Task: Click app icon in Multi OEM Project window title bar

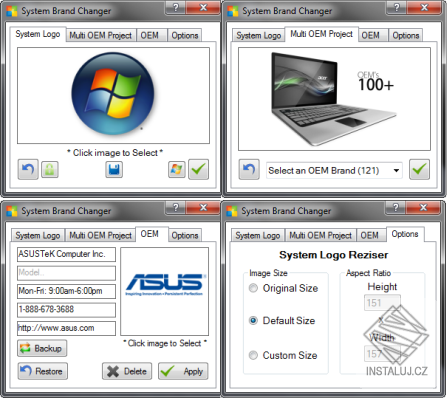Action: pos(233,11)
